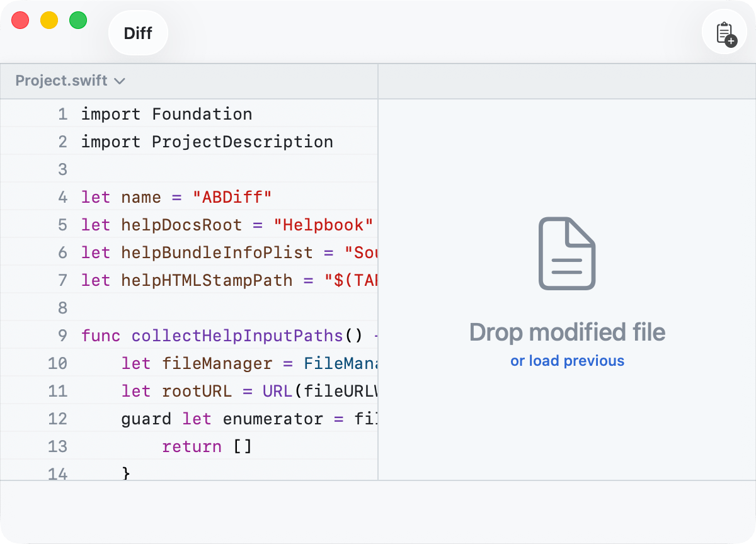Click the Foundation import statement

pyautogui.click(x=166, y=114)
